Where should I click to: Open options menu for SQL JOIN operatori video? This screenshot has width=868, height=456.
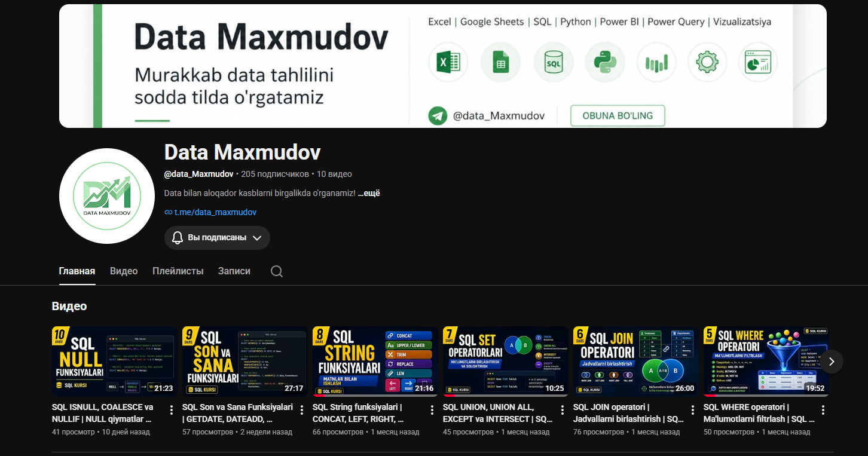pyautogui.click(x=693, y=410)
